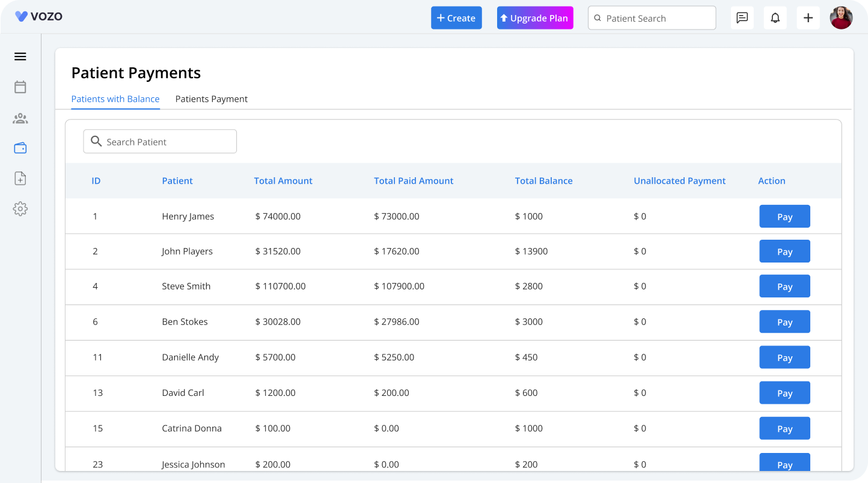Click total paid amount $ 200.00
Viewport: 868px width, 483px height.
391,392
